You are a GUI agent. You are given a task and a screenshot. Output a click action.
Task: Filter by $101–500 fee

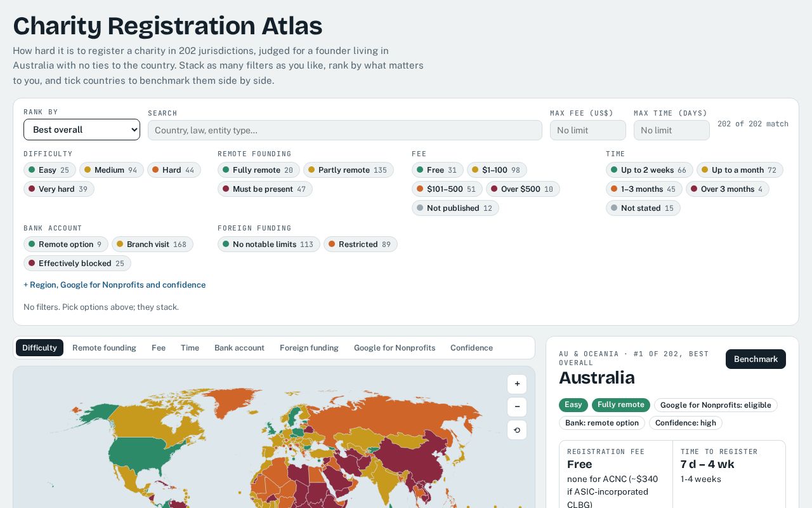tap(447, 189)
